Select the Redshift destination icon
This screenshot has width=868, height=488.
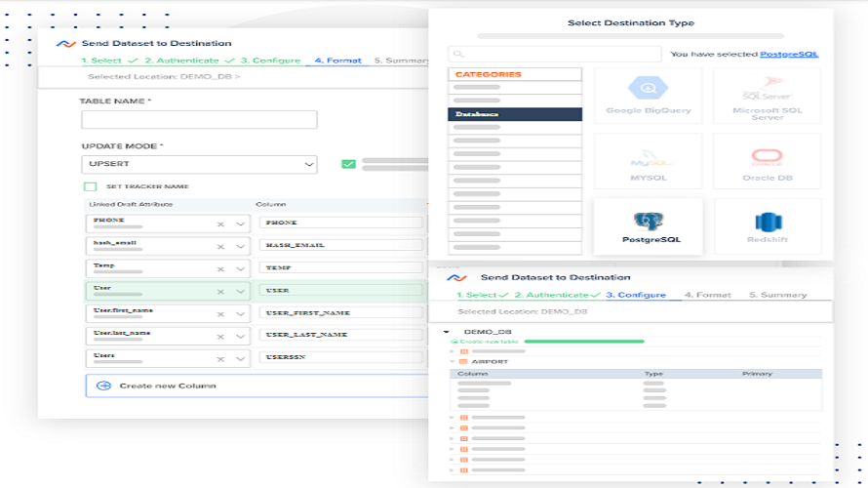pos(768,223)
